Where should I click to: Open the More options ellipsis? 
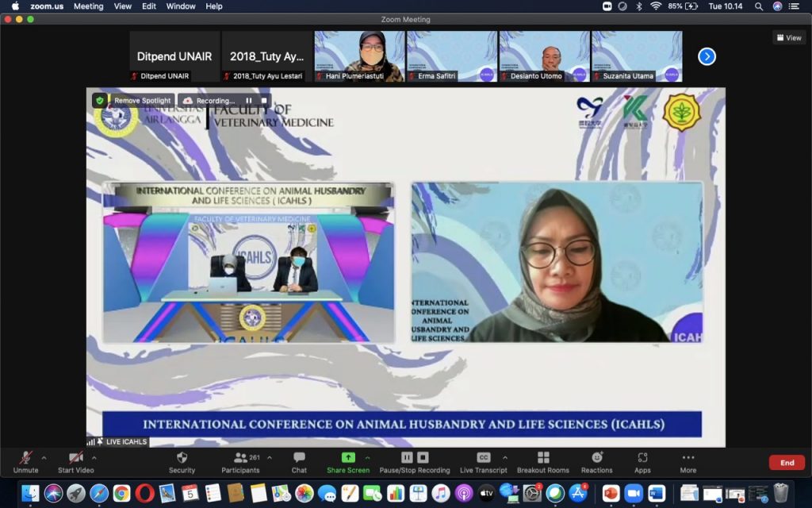click(x=688, y=458)
